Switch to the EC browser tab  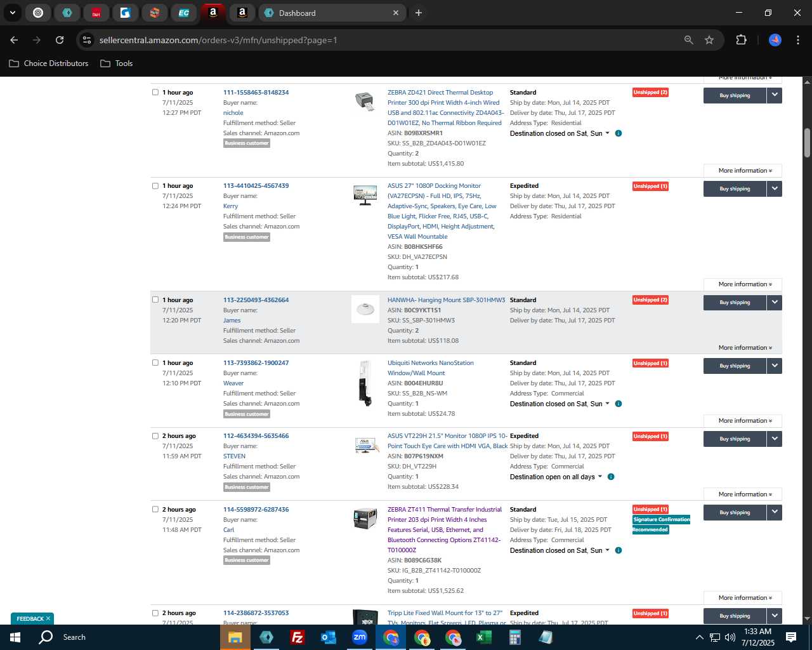[x=183, y=13]
